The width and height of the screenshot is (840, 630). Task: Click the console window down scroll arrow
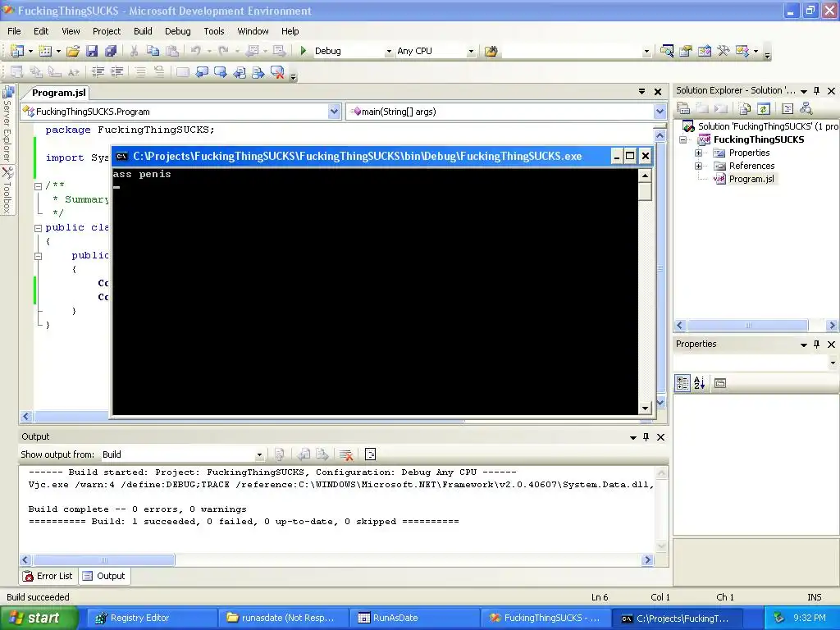coord(645,409)
